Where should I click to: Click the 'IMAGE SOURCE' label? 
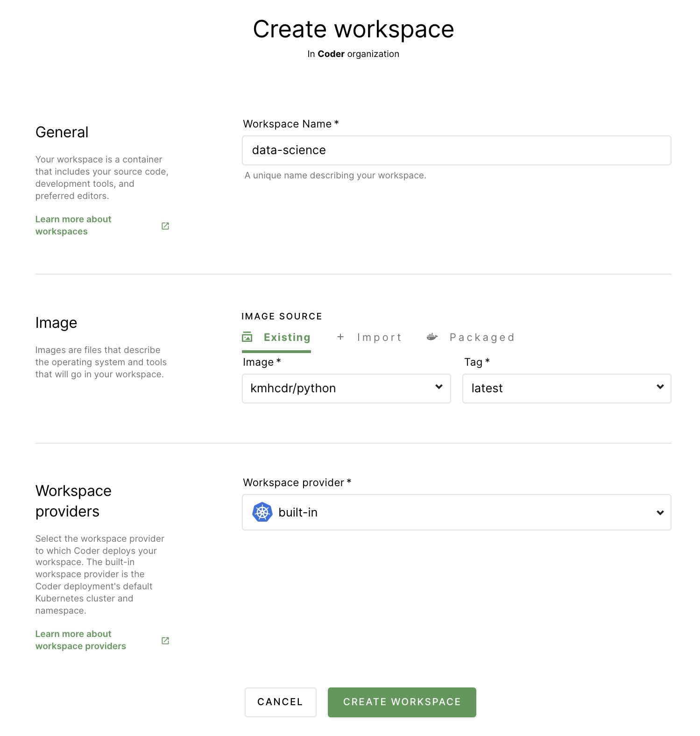(x=282, y=317)
